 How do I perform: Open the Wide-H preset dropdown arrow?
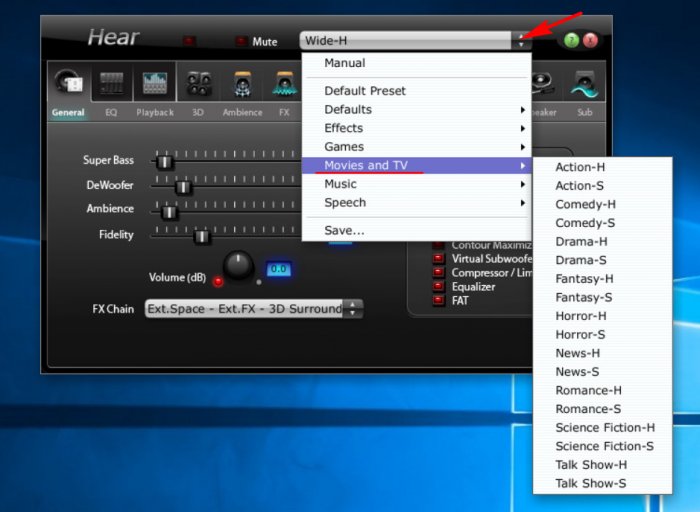[x=520, y=41]
